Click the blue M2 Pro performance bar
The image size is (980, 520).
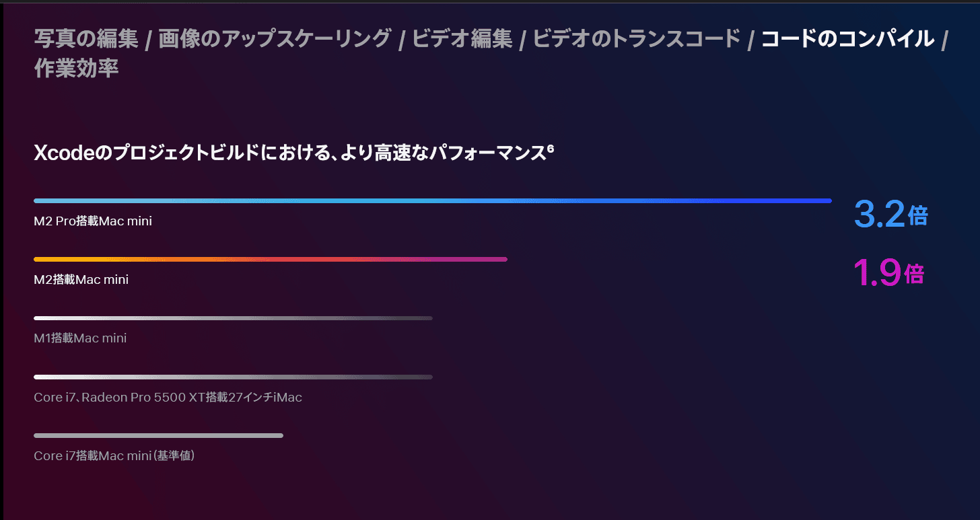tap(433, 200)
